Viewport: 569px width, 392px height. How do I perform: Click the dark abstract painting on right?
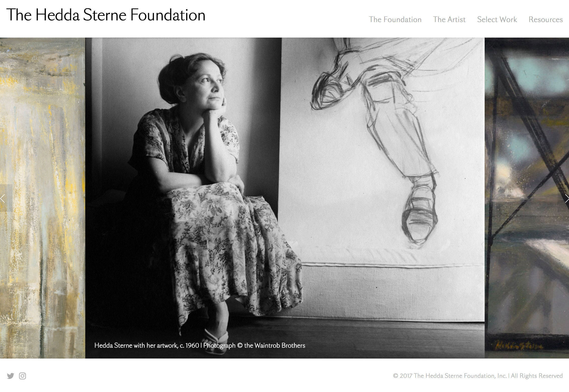pyautogui.click(x=527, y=198)
